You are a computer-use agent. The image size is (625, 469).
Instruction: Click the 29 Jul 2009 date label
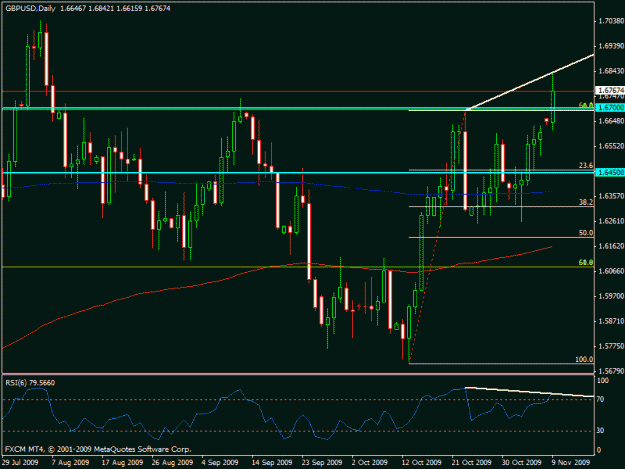pos(20,462)
